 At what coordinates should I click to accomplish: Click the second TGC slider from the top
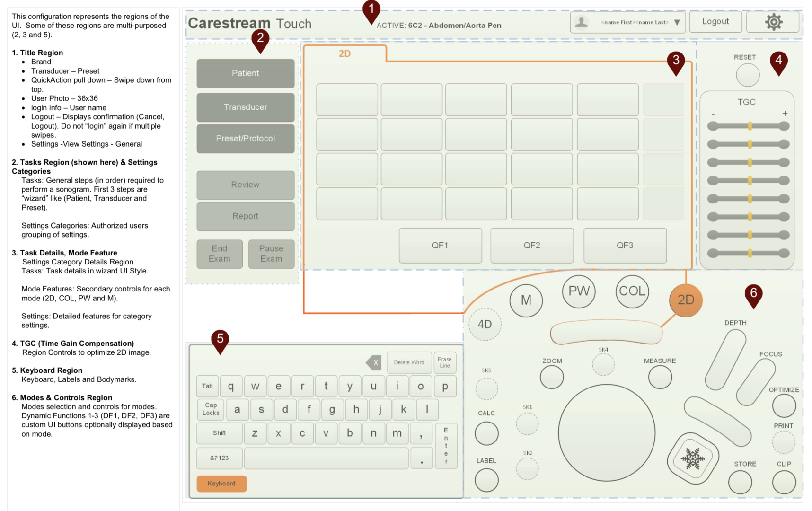tap(748, 144)
